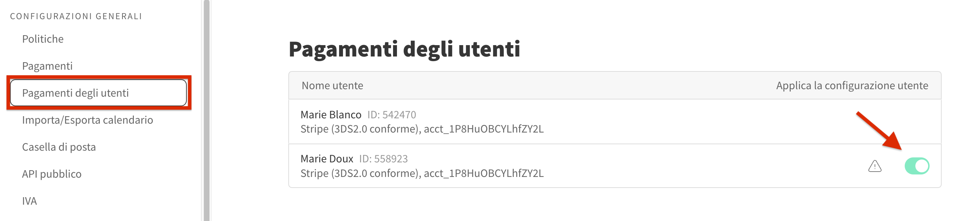The height and width of the screenshot is (221, 980).
Task: Open the IVA settings section
Action: 30,201
